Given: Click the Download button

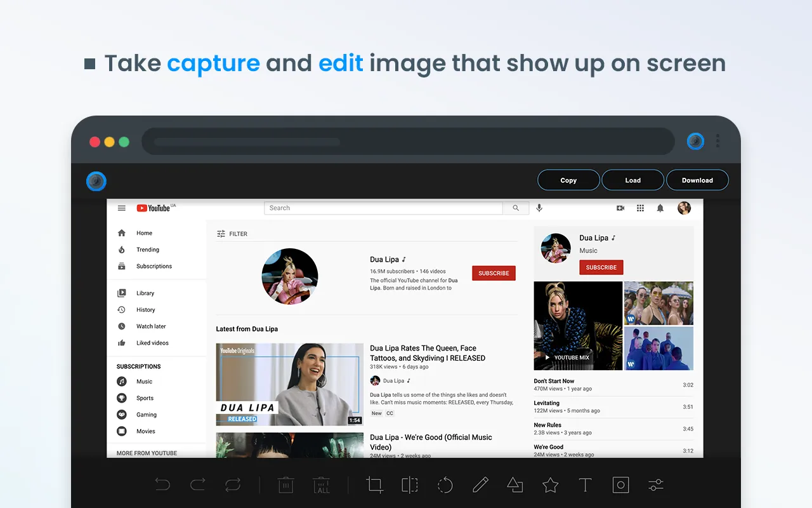Looking at the screenshot, I should click(697, 180).
